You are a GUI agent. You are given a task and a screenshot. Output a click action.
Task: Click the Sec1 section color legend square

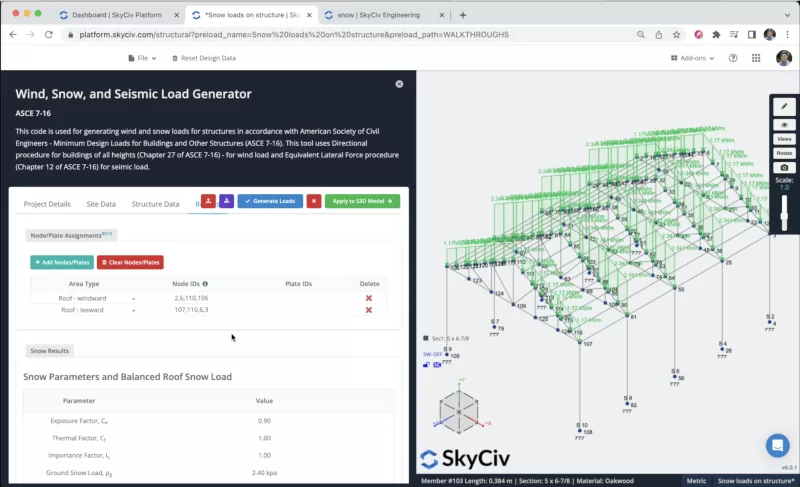coord(426,338)
